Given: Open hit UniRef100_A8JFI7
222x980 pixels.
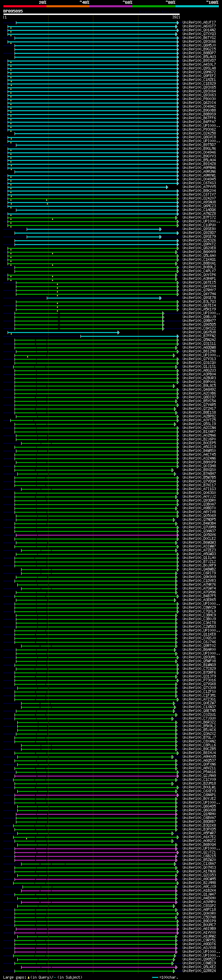Looking at the screenshot, I should tap(199, 23).
